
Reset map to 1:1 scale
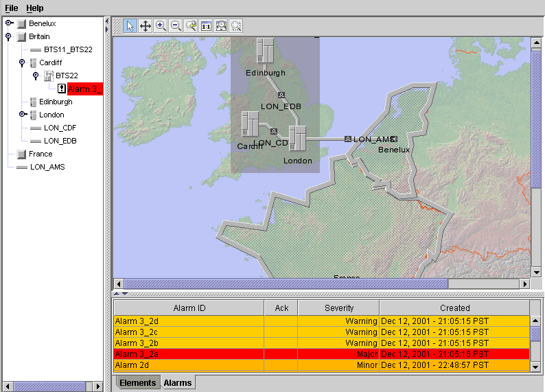[x=206, y=26]
